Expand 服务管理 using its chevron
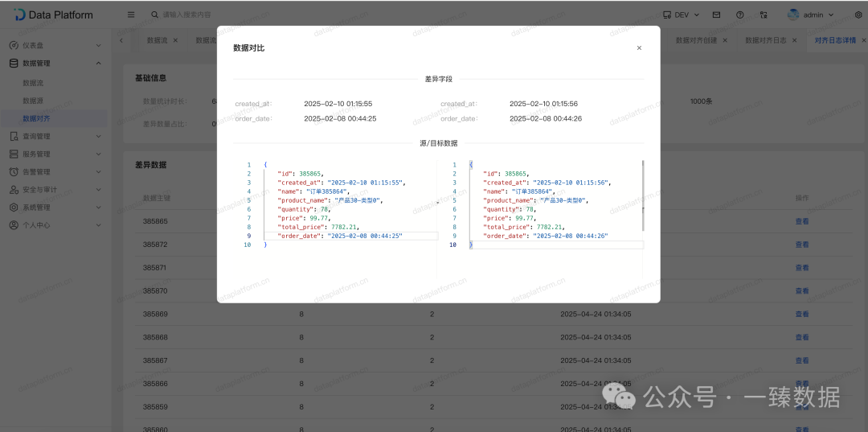The image size is (868, 432). [x=99, y=154]
